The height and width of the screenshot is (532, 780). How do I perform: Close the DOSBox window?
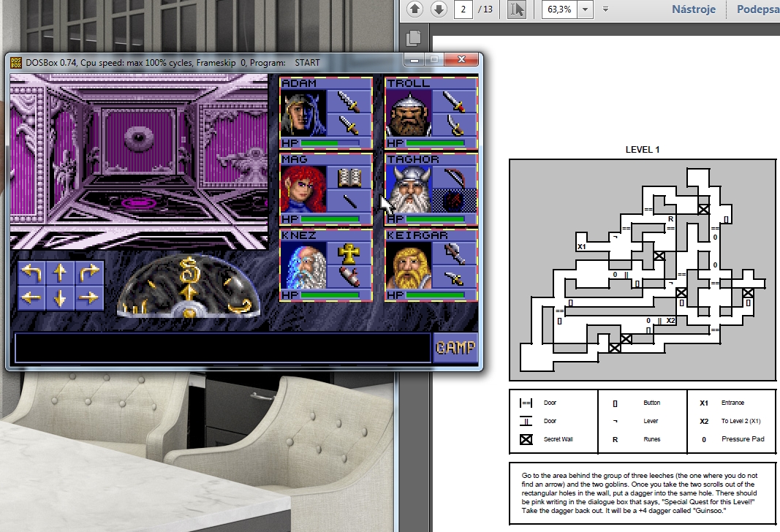click(461, 60)
